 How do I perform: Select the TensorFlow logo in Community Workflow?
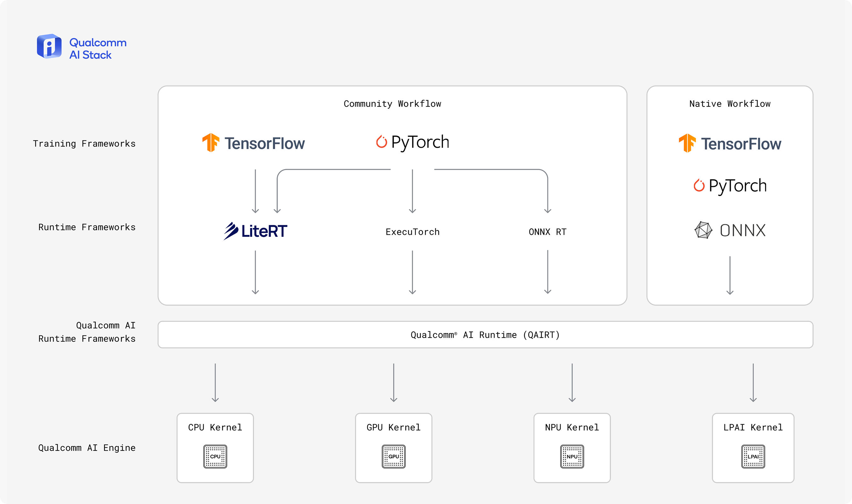coord(253,143)
